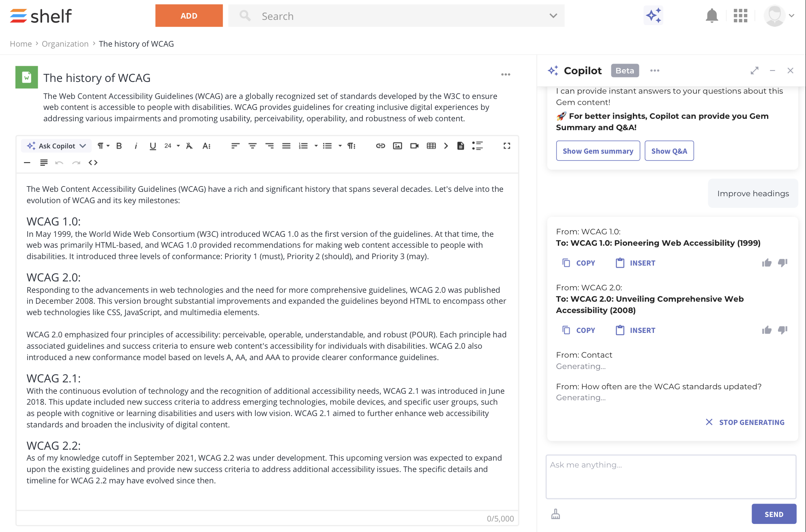Click the insert video icon
The height and width of the screenshot is (532, 806).
[x=414, y=146]
